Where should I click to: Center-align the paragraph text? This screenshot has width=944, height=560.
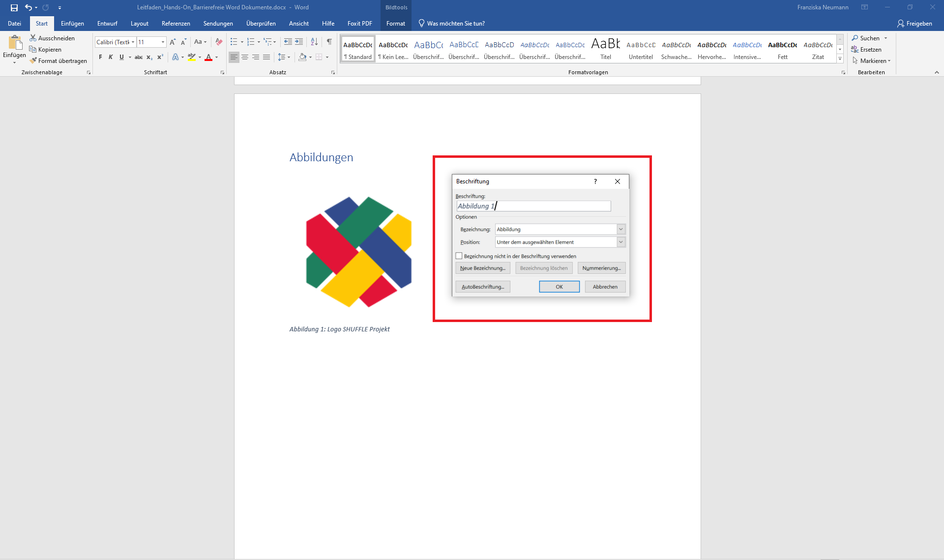coord(245,57)
